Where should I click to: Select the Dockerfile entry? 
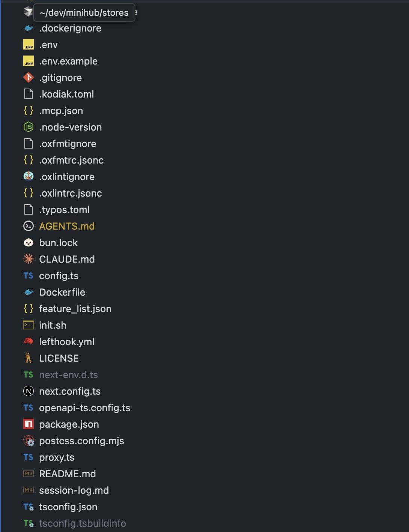62,292
